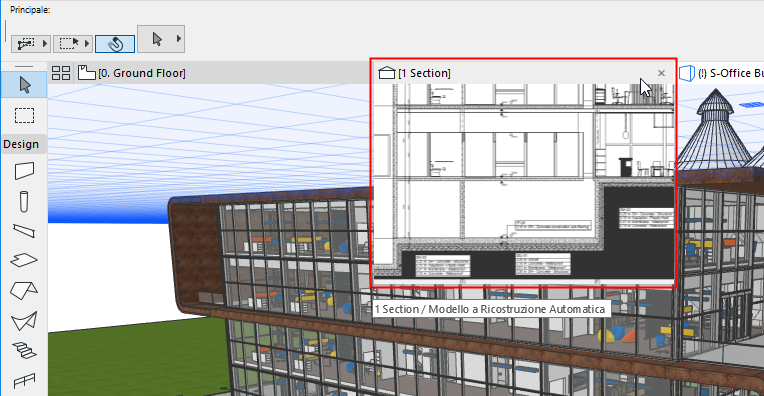Click the selection method polyline icon
The height and width of the screenshot is (396, 764).
click(x=26, y=44)
